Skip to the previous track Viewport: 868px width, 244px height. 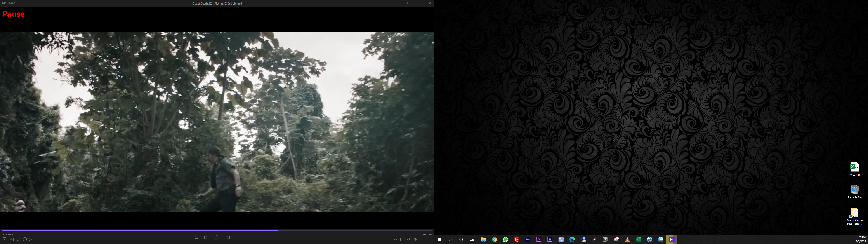tap(206, 238)
